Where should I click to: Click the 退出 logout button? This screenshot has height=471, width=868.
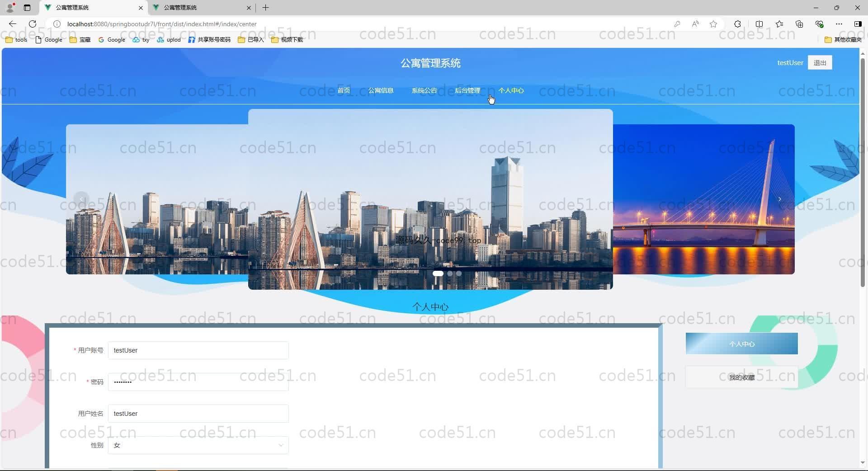[x=820, y=63]
